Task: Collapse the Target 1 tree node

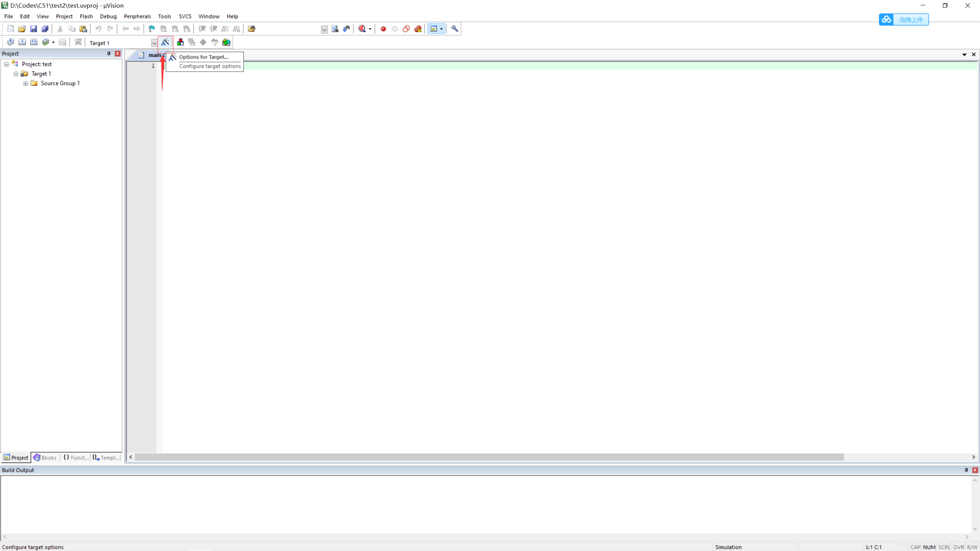Action: (16, 74)
